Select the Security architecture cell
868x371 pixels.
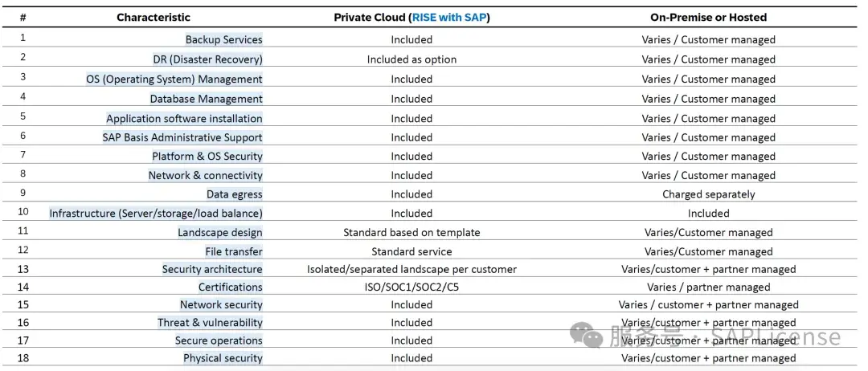pyautogui.click(x=212, y=269)
